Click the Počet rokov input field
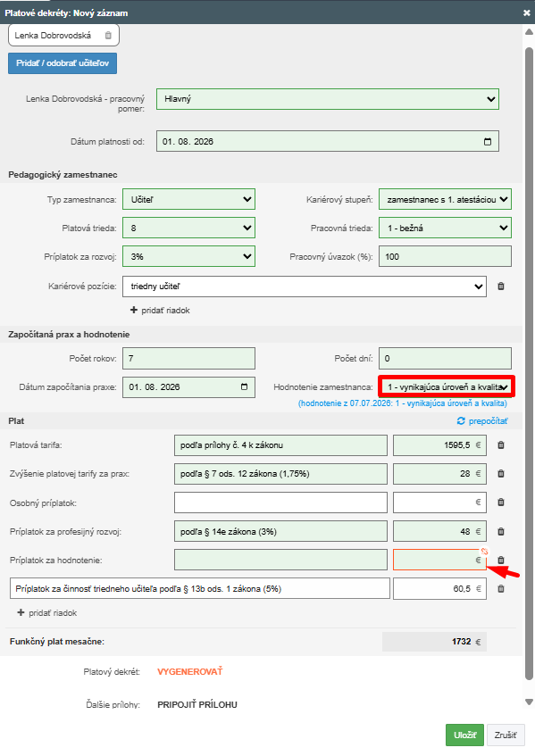This screenshot has height=756, width=535. point(188,358)
